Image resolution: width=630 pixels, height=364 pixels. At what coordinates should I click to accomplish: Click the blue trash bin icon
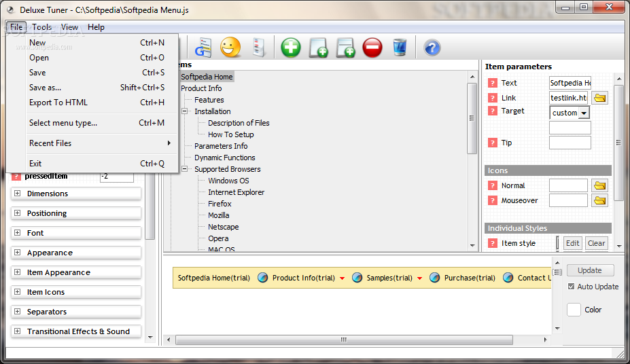pos(400,47)
